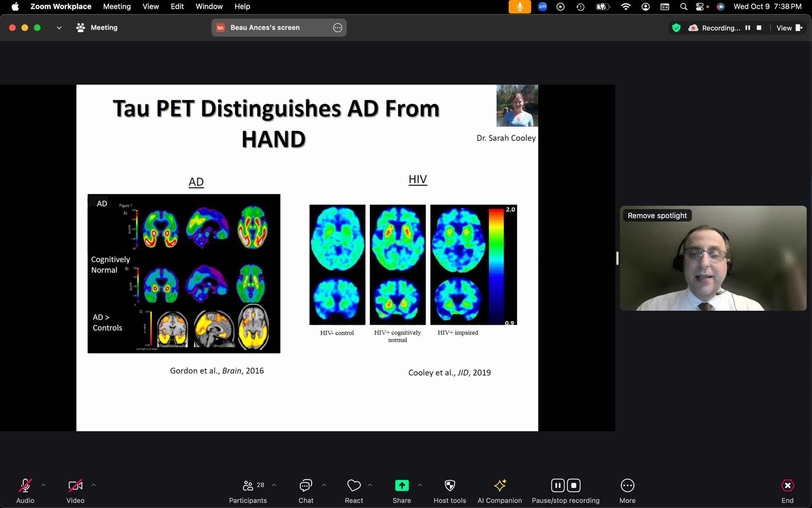Screen dimensions: 812x508
Task: Unmute microphone with Audio button
Action: [25, 486]
